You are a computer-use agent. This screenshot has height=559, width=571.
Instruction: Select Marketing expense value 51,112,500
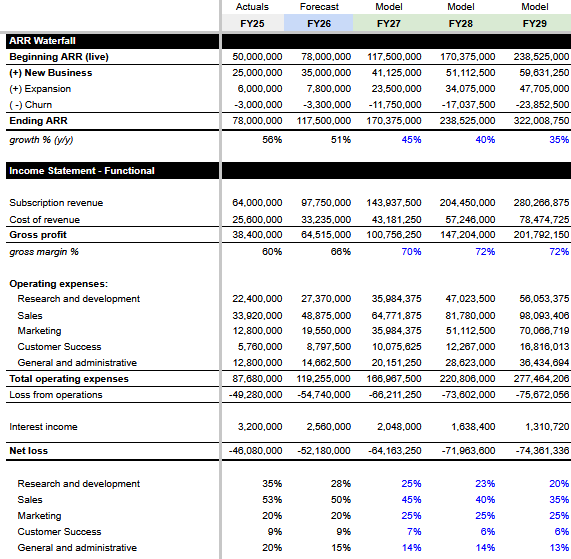pyautogui.click(x=470, y=331)
